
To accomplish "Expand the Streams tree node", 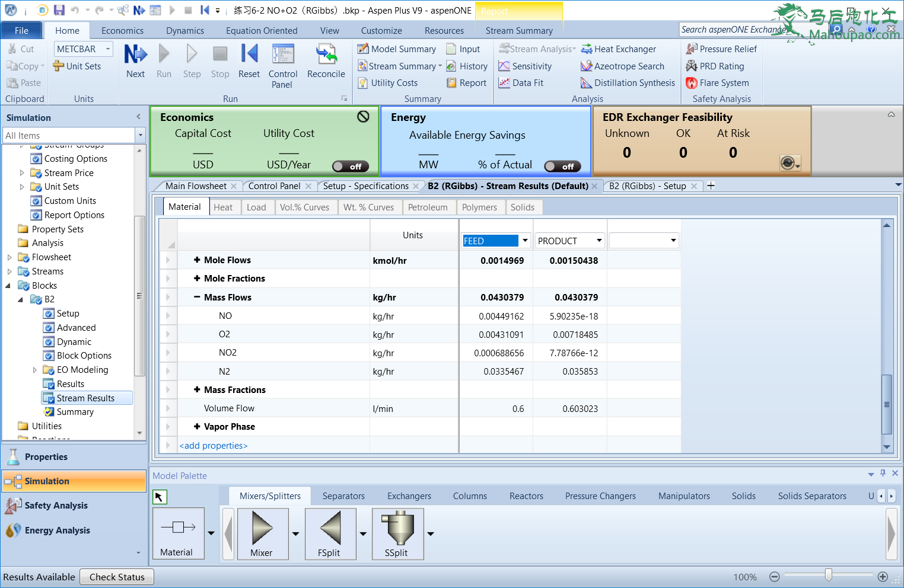I will [9, 271].
